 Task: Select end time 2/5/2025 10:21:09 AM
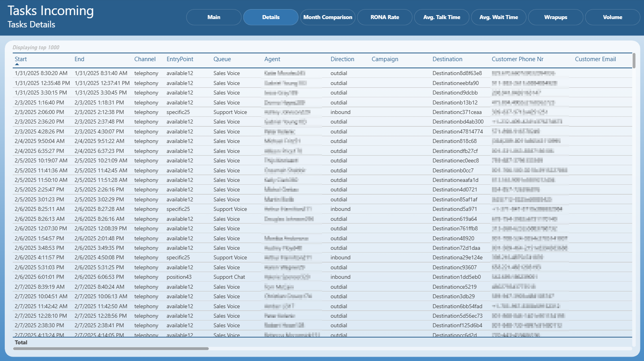[101, 161]
